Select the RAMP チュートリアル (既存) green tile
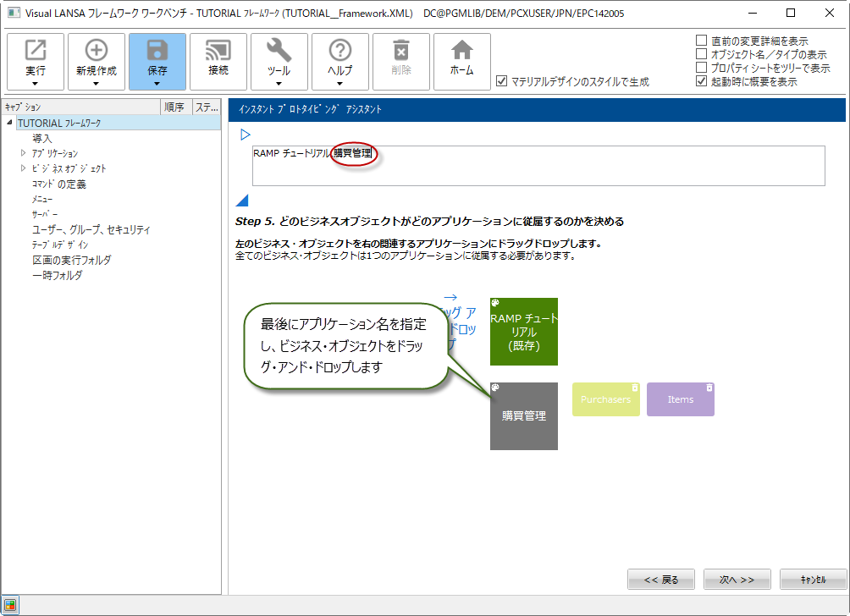Image resolution: width=850 pixels, height=616 pixels. (524, 332)
